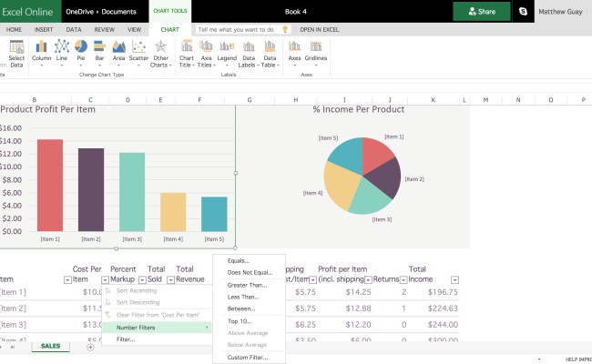Viewport: 592px width, 364px height.
Task: Choose Filter... in the filter menu
Action: pos(157,339)
